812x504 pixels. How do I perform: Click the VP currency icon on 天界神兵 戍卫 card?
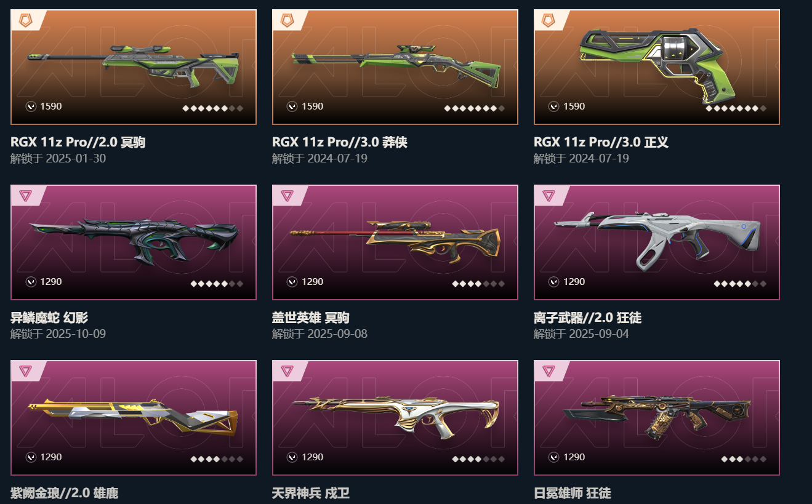292,457
